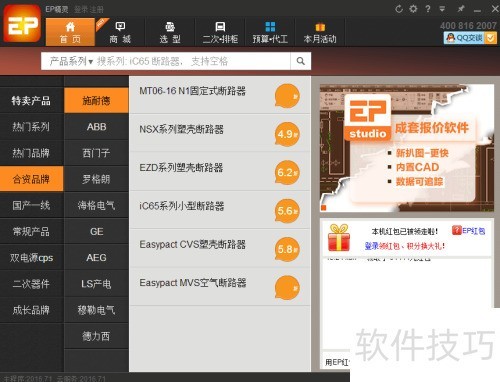Viewport: 500px width, 382px height.
Task: Select 双电源cps category
Action: point(31,258)
